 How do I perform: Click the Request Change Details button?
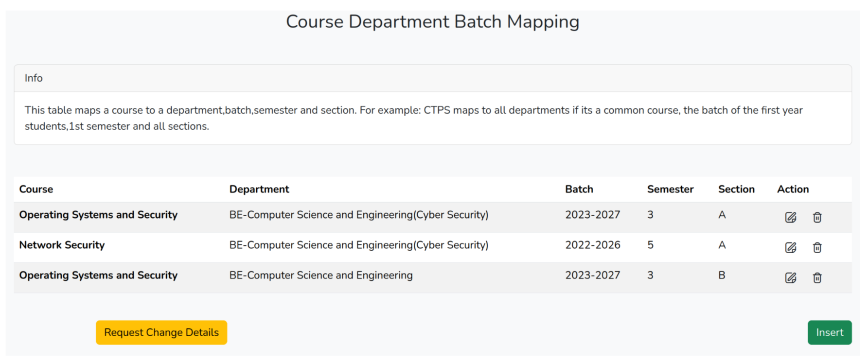tap(161, 332)
